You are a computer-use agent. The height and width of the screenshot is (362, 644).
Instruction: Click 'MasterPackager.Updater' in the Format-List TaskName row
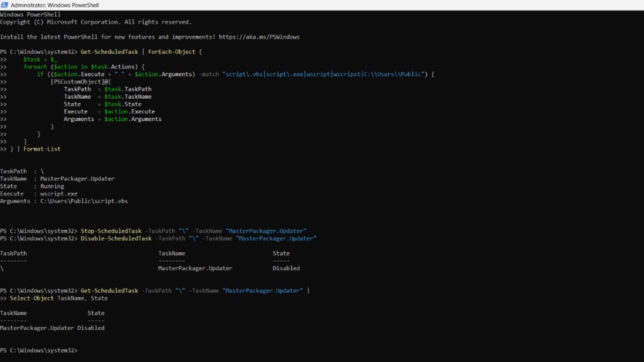(77, 179)
